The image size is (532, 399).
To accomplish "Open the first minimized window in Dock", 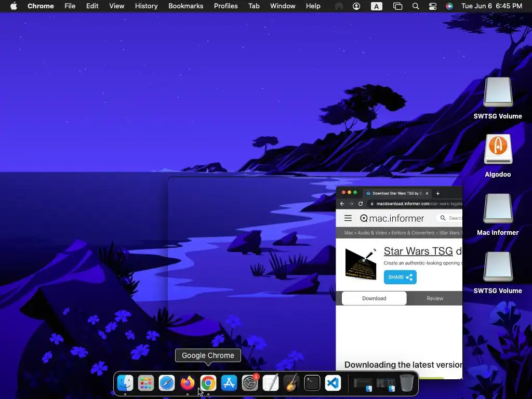I will (x=363, y=384).
